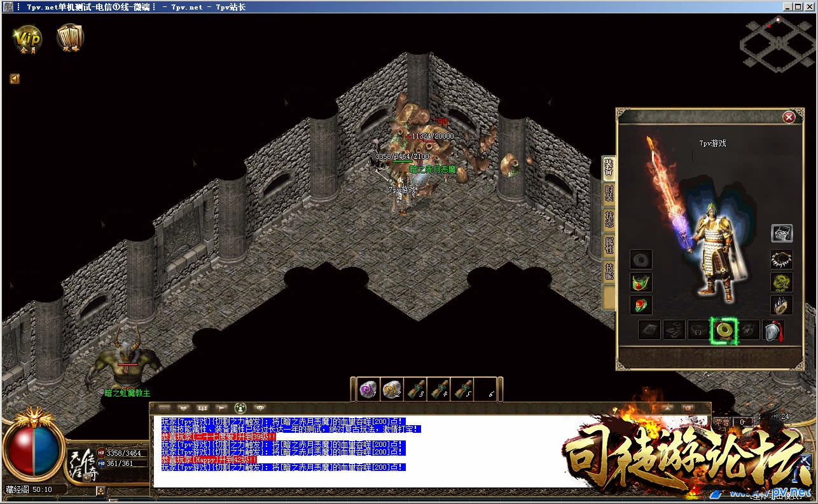Click the first chat channel button
Image resolution: width=818 pixels, height=504 pixels.
point(165,407)
